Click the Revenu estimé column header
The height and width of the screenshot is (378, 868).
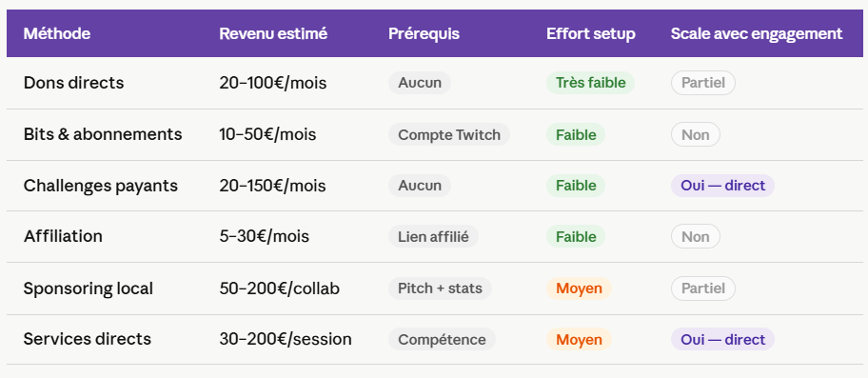pos(273,33)
